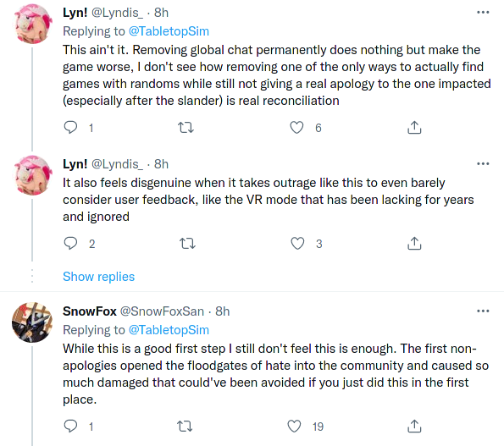Viewport: 504px width, 446px height.
Task: Share SnowFox's tweet
Action: point(414,426)
